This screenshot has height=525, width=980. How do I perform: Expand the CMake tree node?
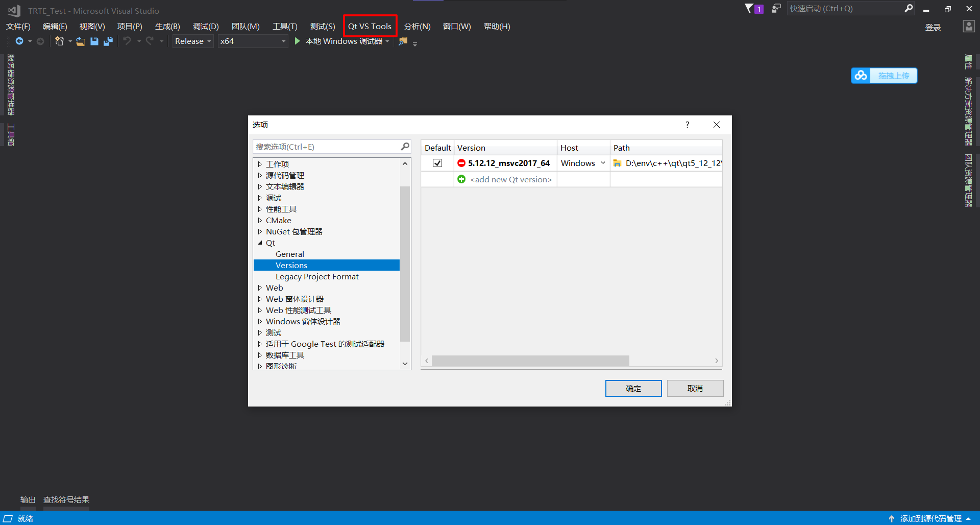[x=260, y=220]
